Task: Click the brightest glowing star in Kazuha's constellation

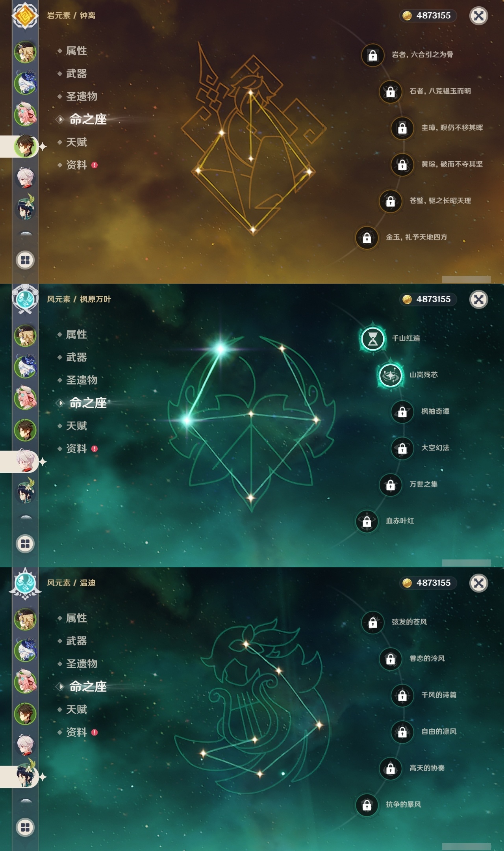Action: [220, 349]
